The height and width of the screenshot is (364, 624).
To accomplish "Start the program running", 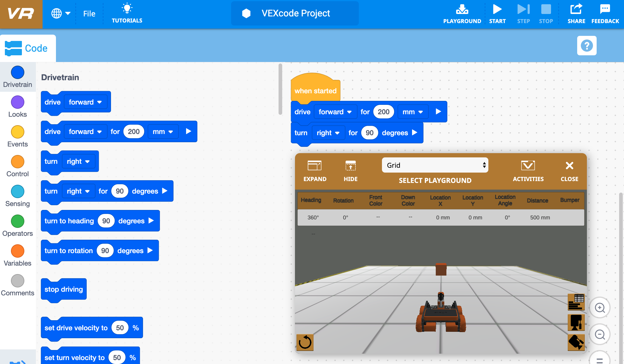I will click(x=497, y=13).
